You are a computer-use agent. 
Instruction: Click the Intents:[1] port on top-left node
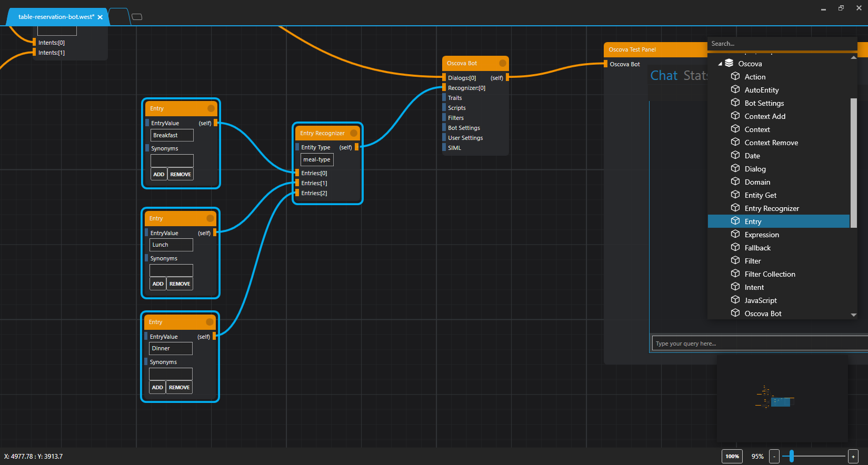point(34,53)
